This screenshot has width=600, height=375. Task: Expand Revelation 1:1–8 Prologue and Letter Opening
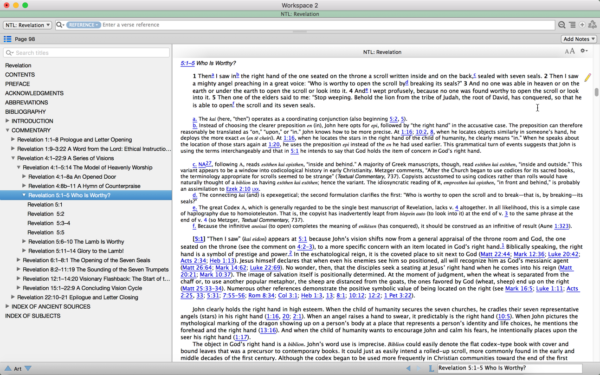[x=13, y=139]
